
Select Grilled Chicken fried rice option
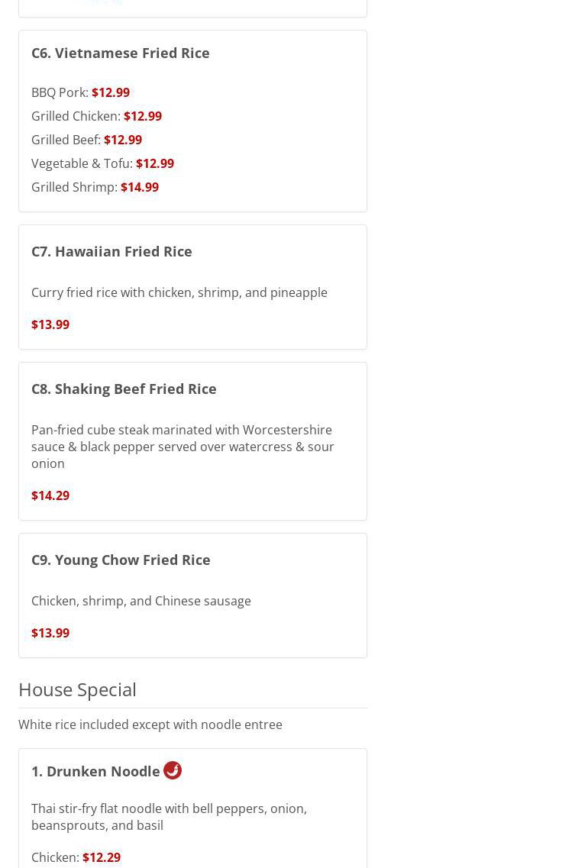(x=96, y=116)
